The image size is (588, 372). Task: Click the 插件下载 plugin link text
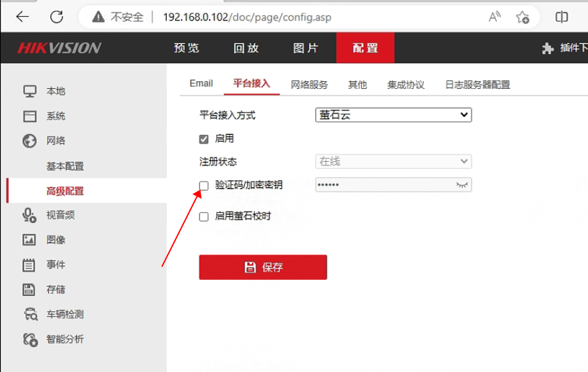click(574, 48)
